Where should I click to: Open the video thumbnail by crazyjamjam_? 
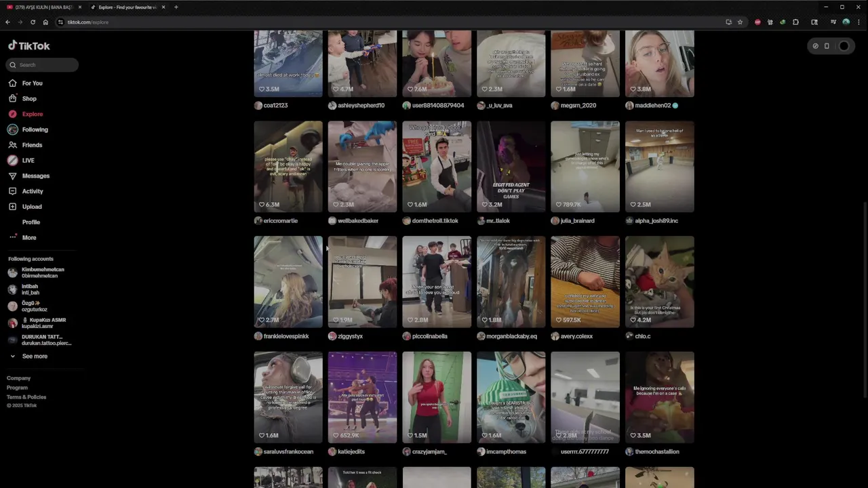pos(437,397)
